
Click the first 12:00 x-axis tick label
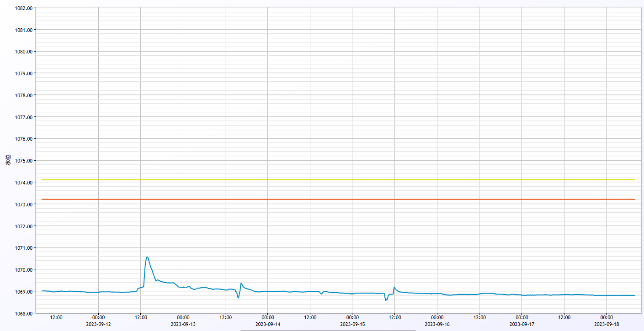point(56,317)
